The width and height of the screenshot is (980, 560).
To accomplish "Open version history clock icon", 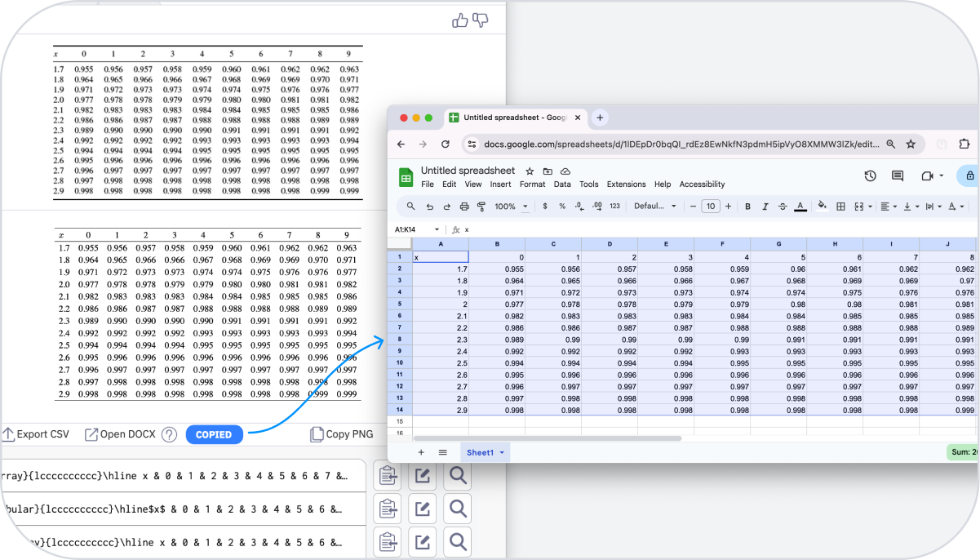I will pyautogui.click(x=870, y=176).
